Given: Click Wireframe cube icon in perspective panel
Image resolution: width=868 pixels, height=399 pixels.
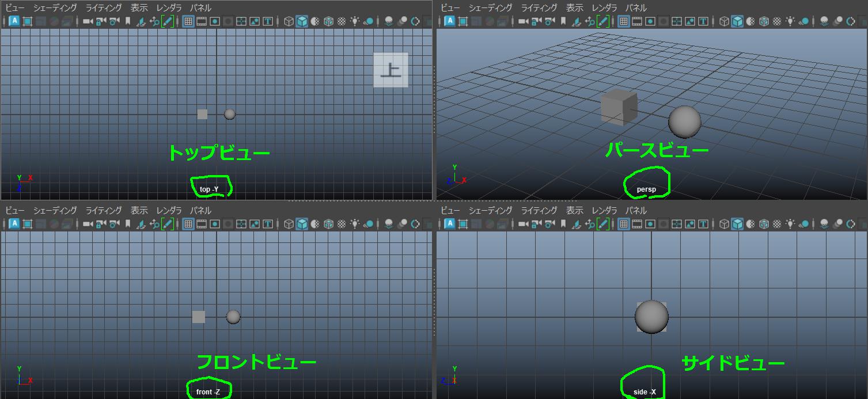Looking at the screenshot, I should pyautogui.click(x=724, y=21).
